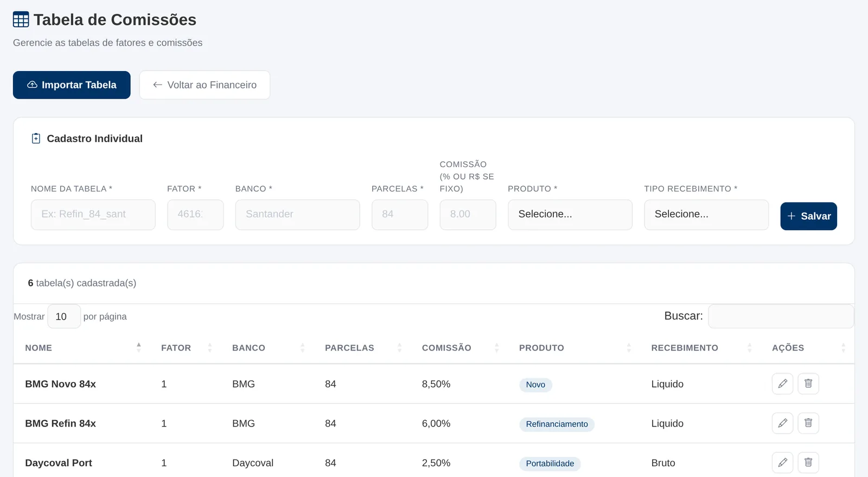Open the Produto select dropdown
868x477 pixels.
coord(570,214)
